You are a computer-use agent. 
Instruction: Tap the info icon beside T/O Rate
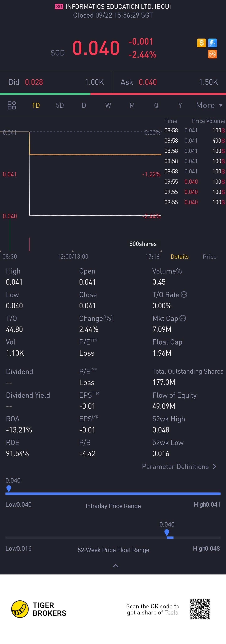click(184, 294)
